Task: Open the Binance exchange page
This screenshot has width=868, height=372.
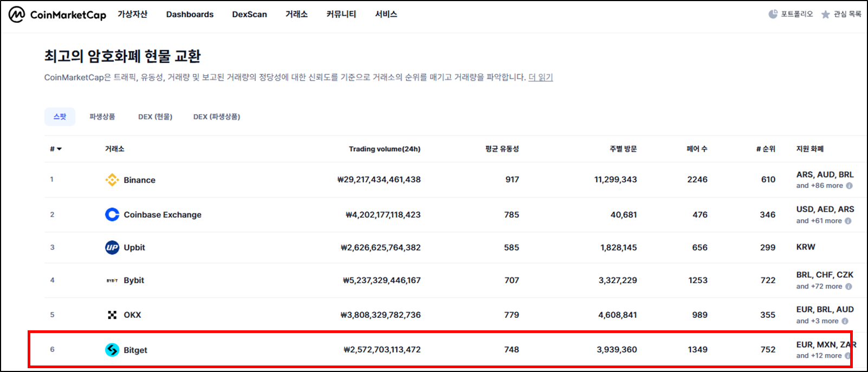Action: 139,180
